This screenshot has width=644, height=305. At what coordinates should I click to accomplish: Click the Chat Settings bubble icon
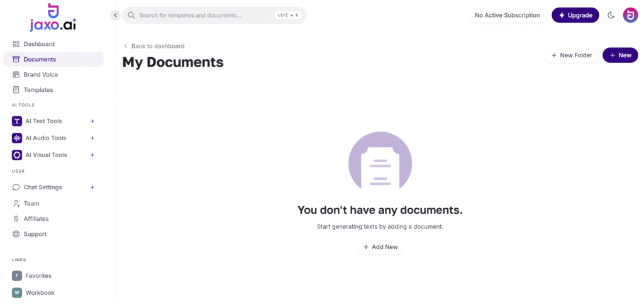(x=16, y=187)
